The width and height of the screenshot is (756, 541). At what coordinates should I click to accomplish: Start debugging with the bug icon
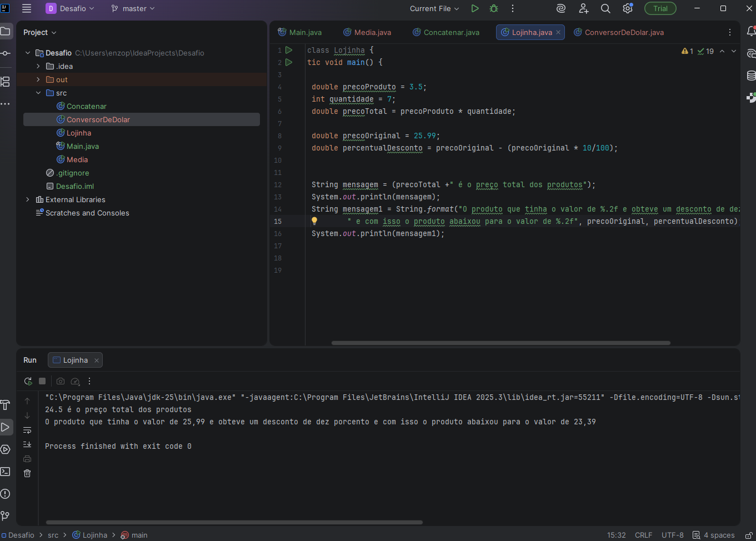494,8
